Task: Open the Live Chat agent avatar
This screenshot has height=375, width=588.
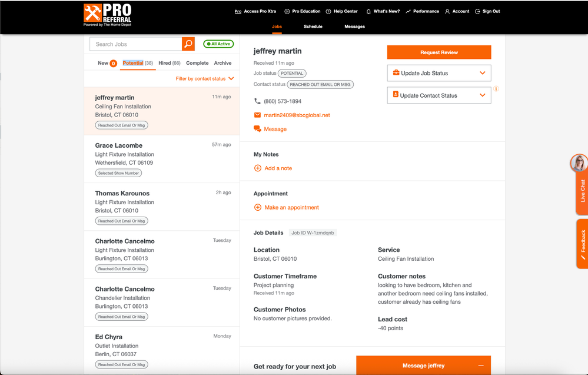Action: 579,163
